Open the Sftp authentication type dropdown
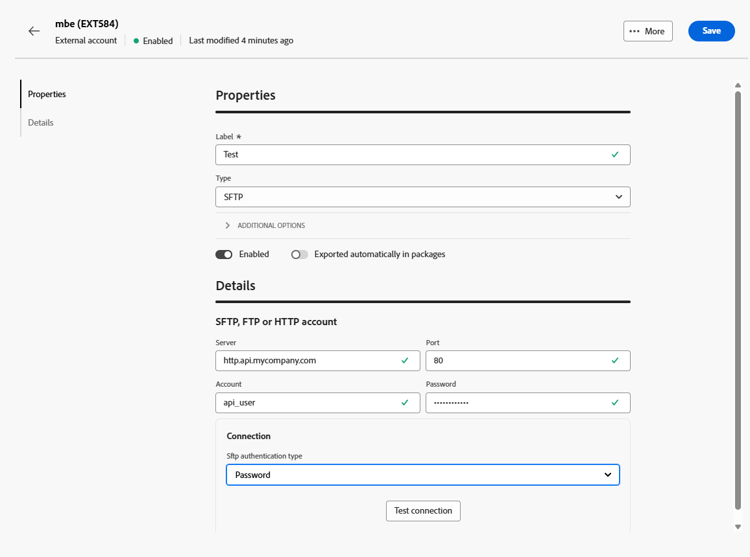This screenshot has height=557, width=750. pyautogui.click(x=422, y=475)
